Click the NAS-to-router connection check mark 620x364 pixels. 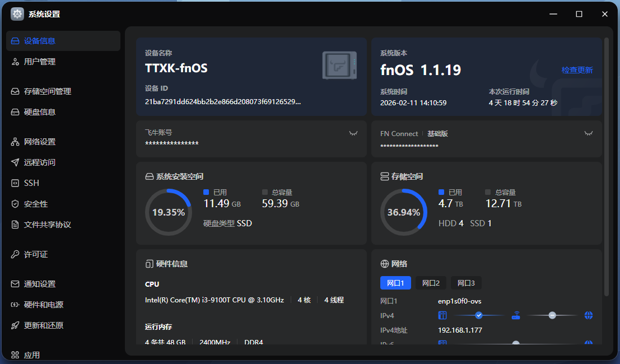(479, 315)
